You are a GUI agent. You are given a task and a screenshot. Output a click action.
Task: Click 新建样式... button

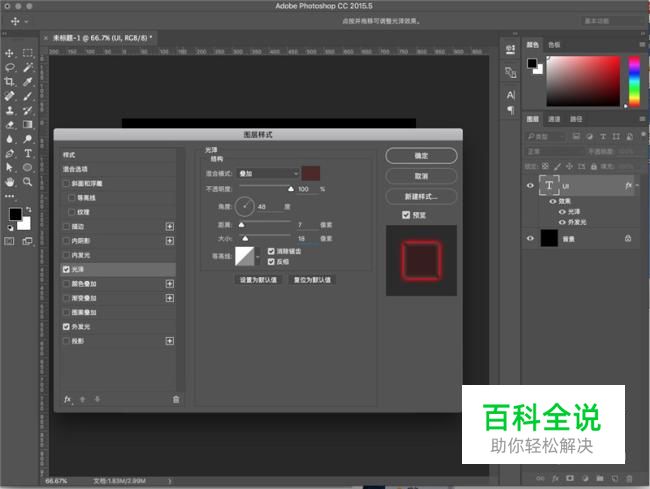[x=421, y=196]
